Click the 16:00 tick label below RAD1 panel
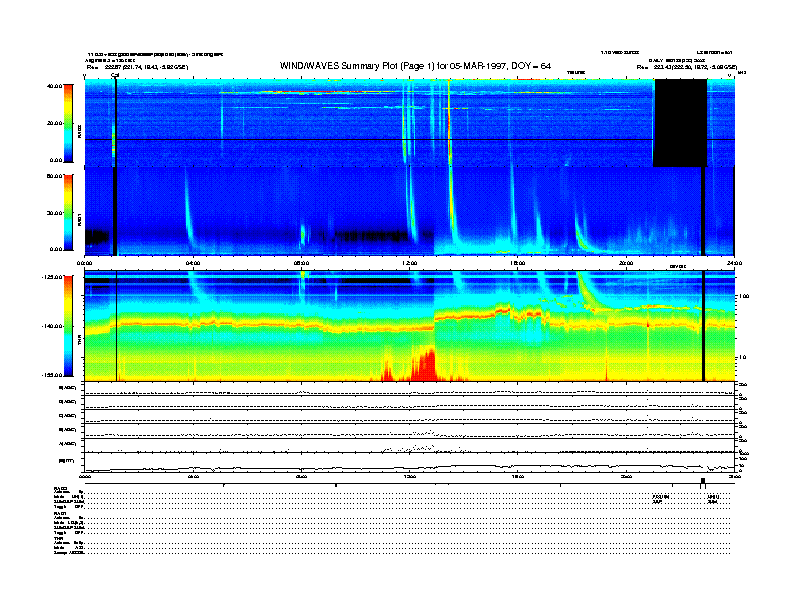Image resolution: width=792 pixels, height=612 pixels. tap(518, 263)
